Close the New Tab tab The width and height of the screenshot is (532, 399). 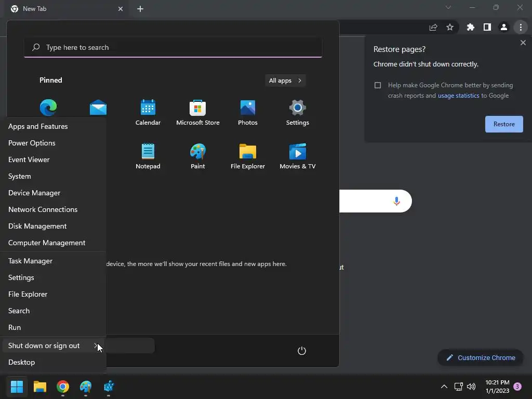[x=121, y=9]
